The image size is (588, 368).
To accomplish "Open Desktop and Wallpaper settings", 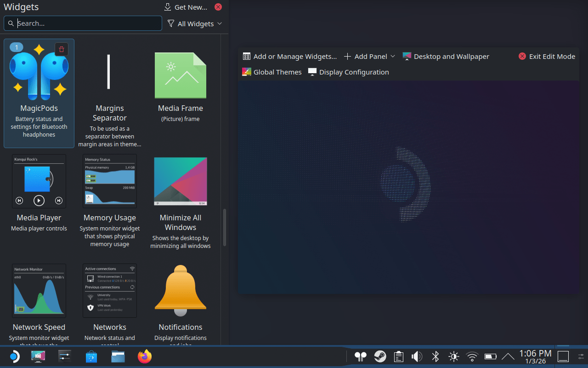I will 446,56.
